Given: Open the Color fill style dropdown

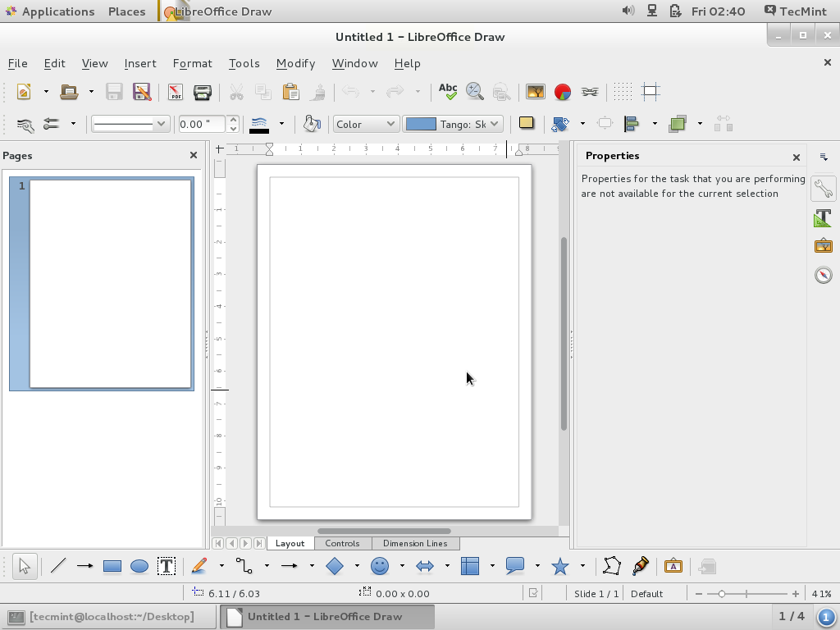Looking at the screenshot, I should coord(366,124).
